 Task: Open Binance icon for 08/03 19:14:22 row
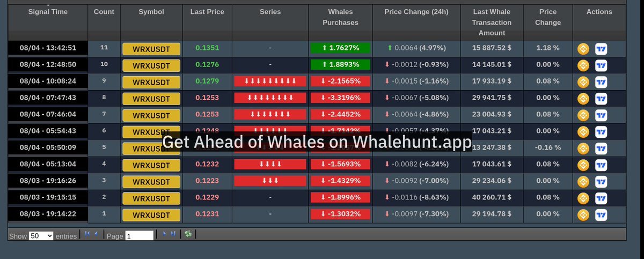tap(583, 215)
